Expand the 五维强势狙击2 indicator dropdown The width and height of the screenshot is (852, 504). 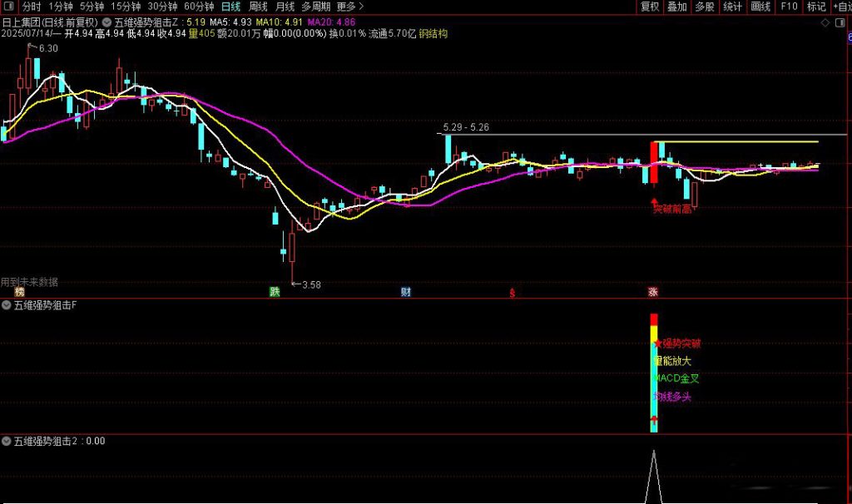coord(7,441)
